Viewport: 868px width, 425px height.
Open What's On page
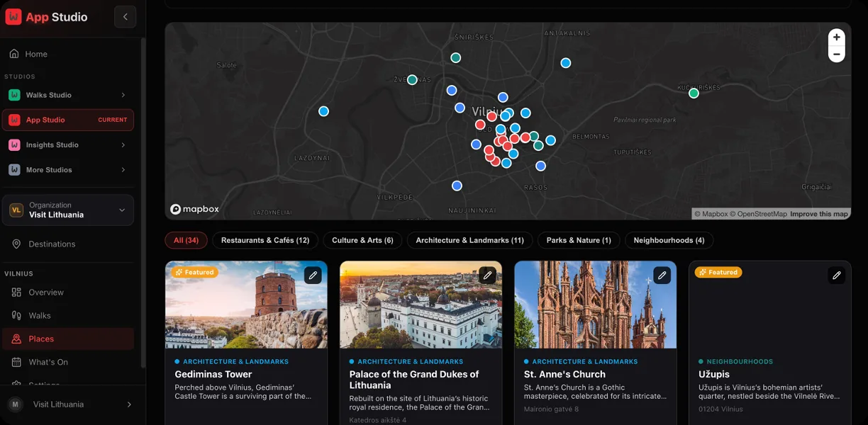point(68,362)
